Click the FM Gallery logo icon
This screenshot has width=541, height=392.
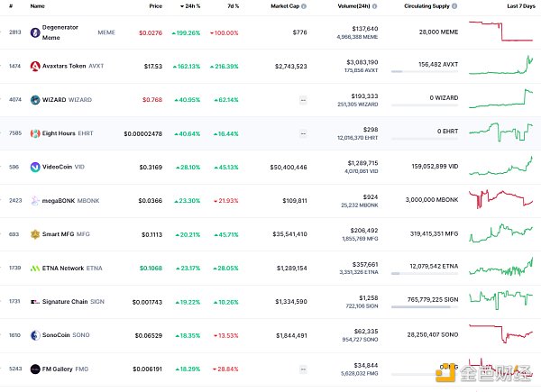[34, 369]
